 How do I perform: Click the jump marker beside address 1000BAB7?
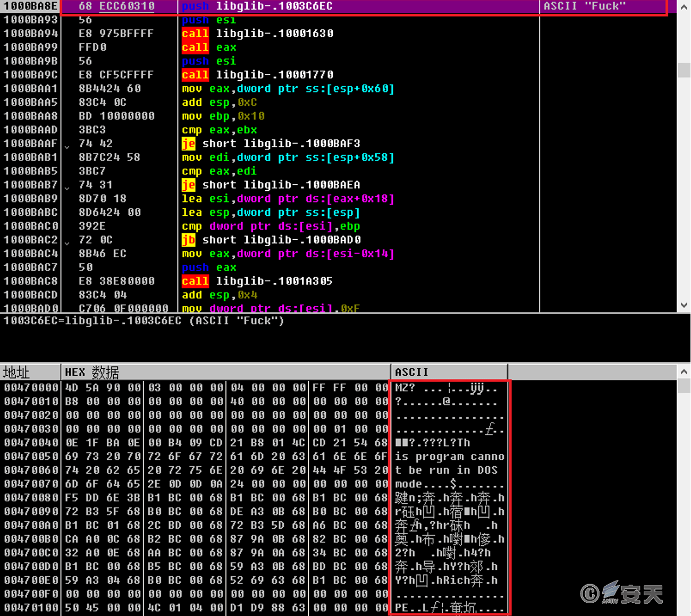point(67,186)
